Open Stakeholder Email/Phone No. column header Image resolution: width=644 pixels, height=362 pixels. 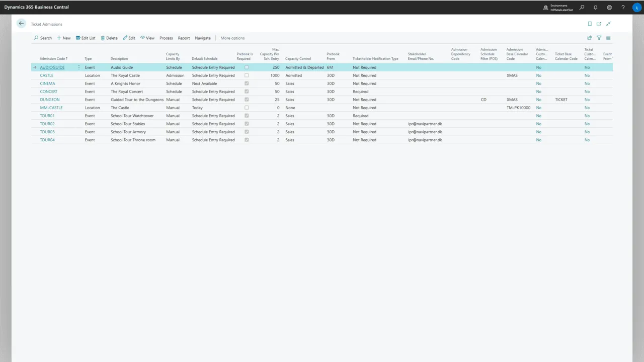421,56
